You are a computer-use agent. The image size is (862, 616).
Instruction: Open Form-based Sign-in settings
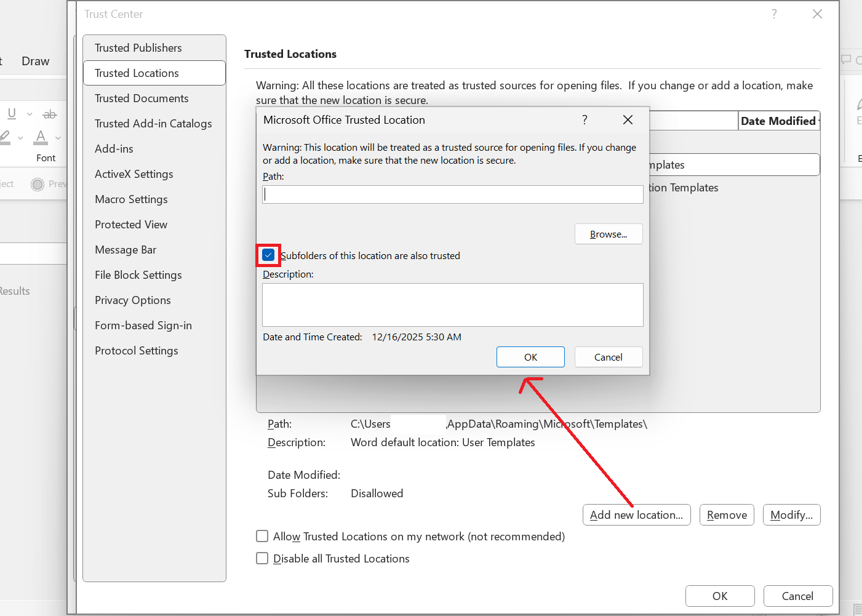pos(154,326)
